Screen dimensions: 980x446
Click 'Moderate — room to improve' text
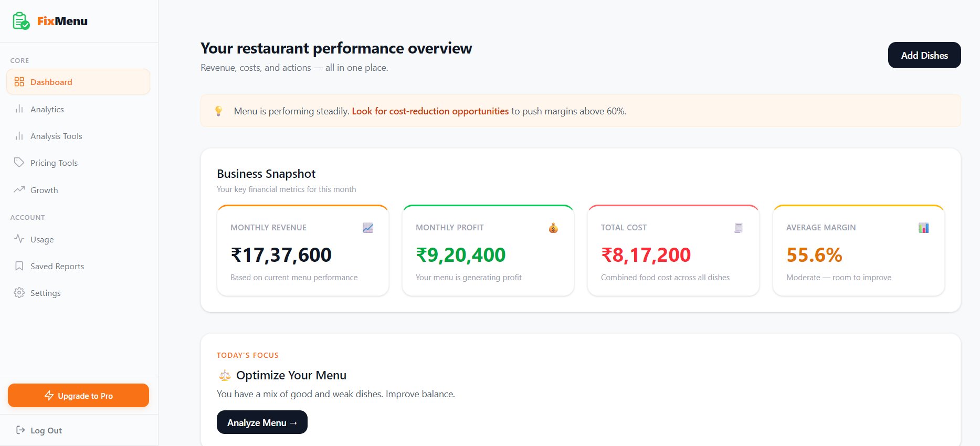point(839,278)
